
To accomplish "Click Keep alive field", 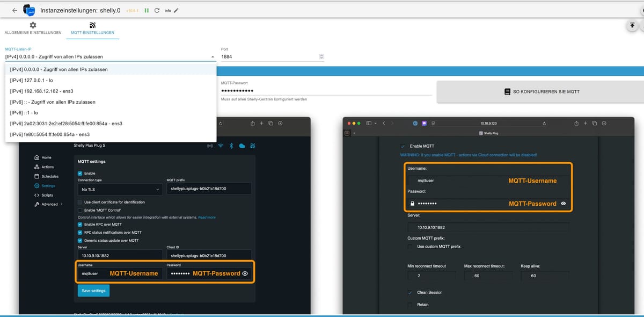I will coord(545,276).
